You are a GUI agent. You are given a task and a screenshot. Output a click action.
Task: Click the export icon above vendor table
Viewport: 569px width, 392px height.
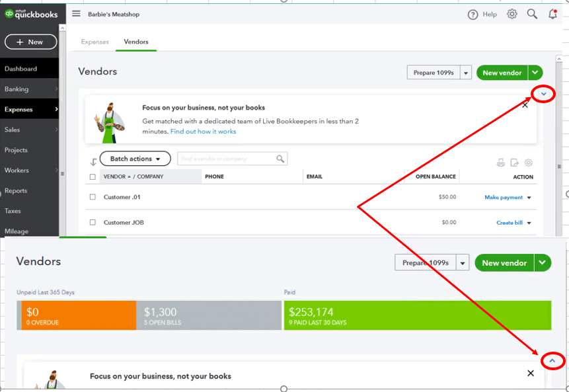(514, 163)
